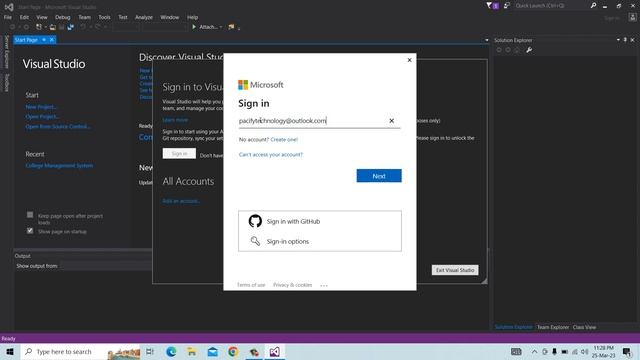Click the notifications filter flag icon

pos(489,6)
